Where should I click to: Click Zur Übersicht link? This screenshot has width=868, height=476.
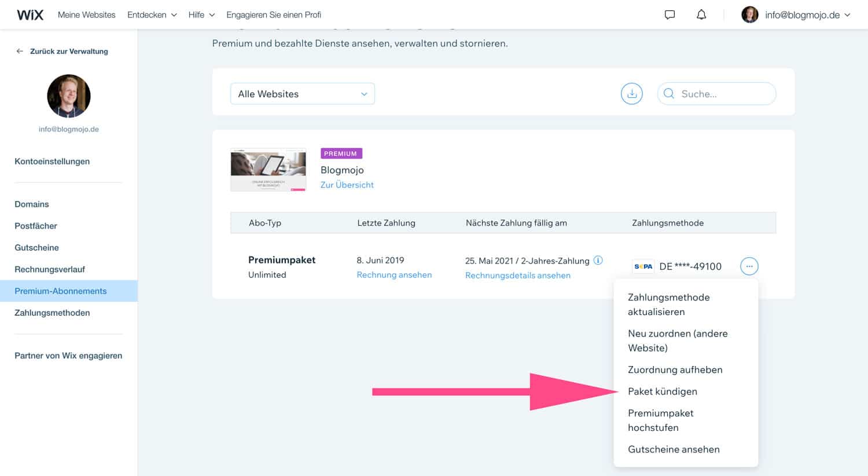coord(347,185)
